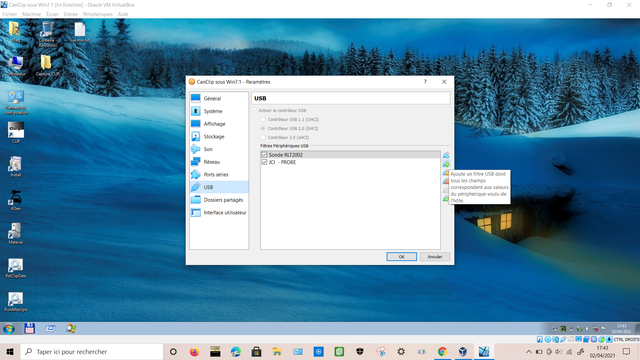The width and height of the screenshot is (640, 360).
Task: Open the Windows 7 guest Start orb
Action: 9,329
